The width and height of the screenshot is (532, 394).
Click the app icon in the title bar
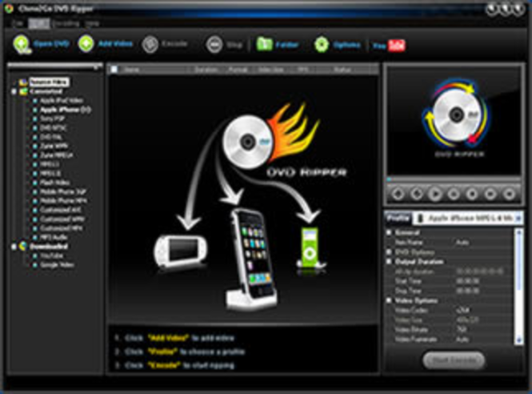pos(9,8)
